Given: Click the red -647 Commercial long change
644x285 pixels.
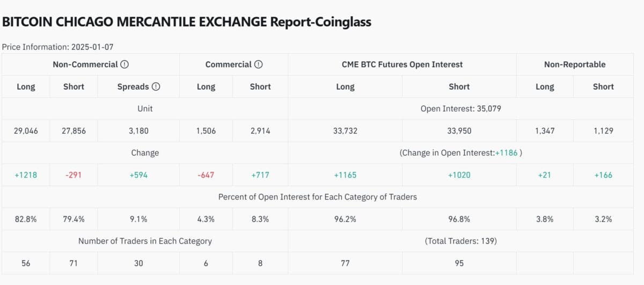Looking at the screenshot, I should [x=206, y=175].
